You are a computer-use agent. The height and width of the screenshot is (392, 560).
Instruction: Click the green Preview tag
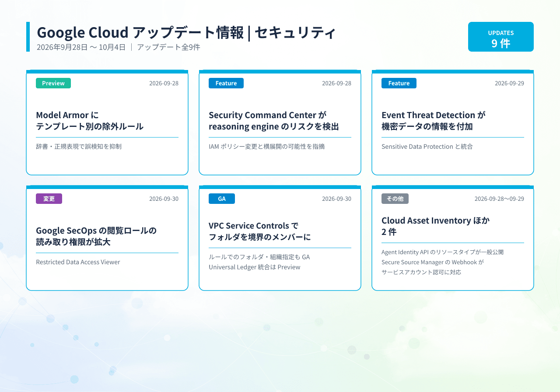[x=53, y=83]
